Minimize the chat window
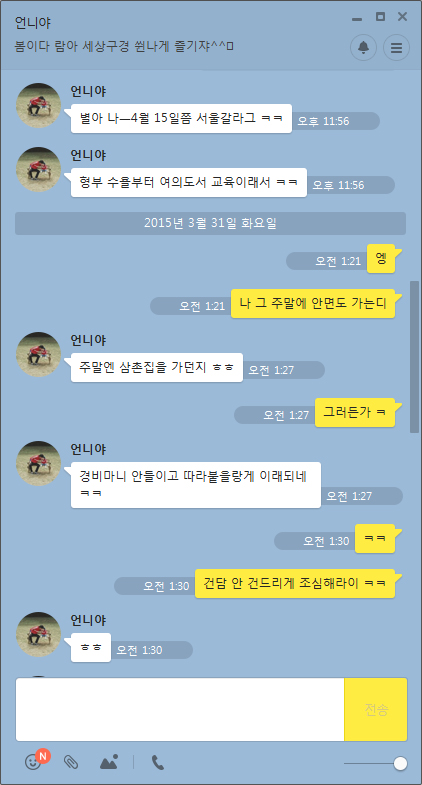Viewport: 422px width, 785px height. click(x=357, y=18)
